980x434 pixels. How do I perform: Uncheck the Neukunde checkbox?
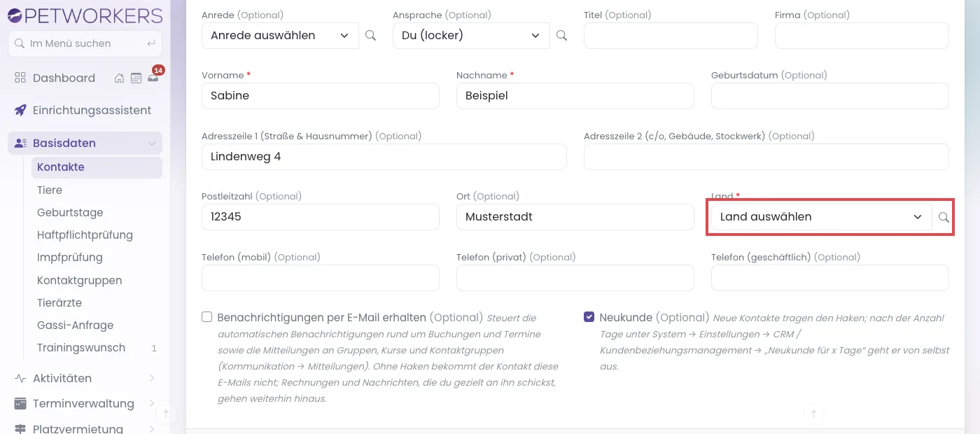(x=589, y=317)
